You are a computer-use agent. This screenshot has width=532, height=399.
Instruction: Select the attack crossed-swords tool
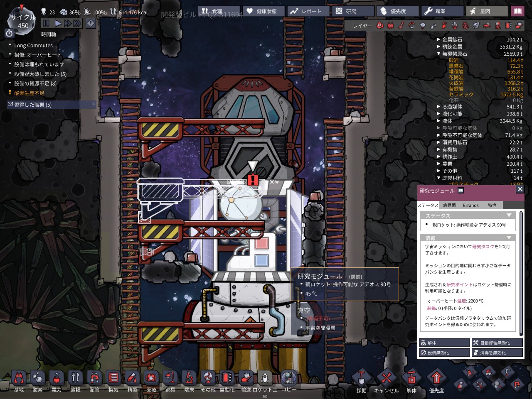479,384
